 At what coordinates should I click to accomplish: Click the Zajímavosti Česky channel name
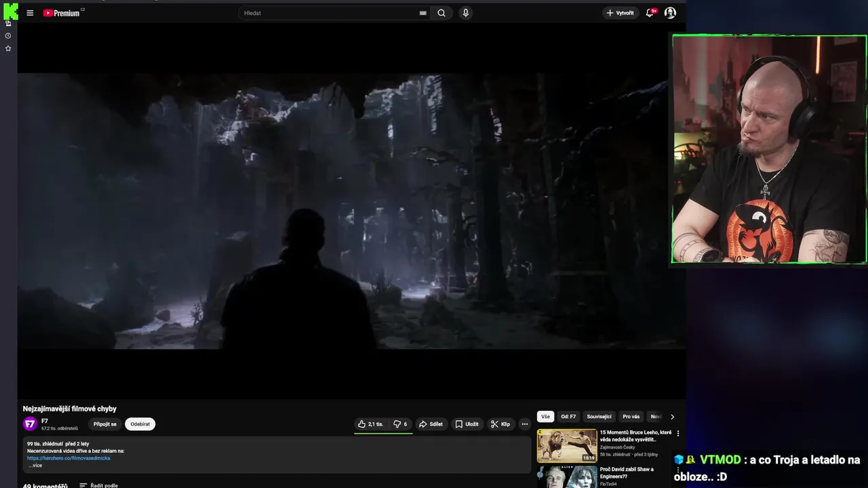pos(617,447)
